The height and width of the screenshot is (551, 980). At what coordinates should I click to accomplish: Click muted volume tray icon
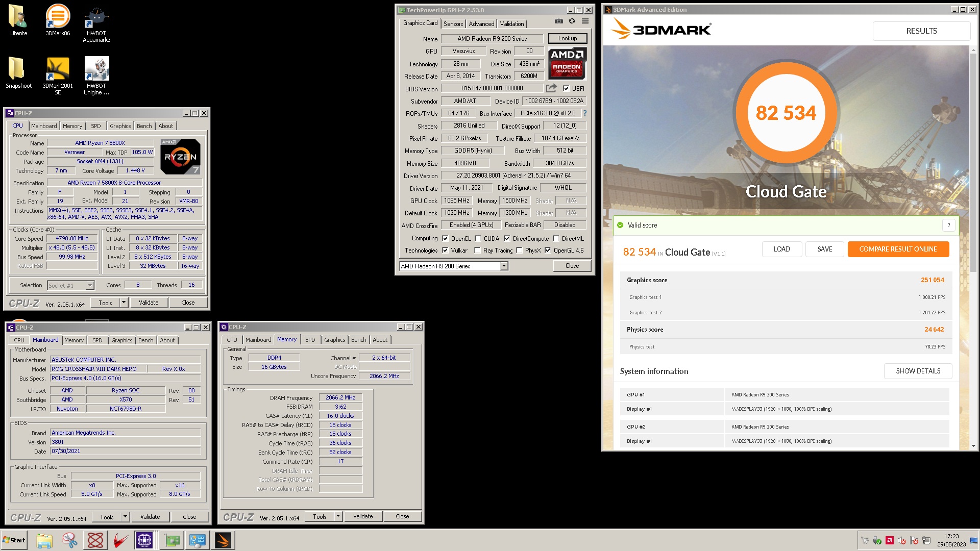coord(901,541)
